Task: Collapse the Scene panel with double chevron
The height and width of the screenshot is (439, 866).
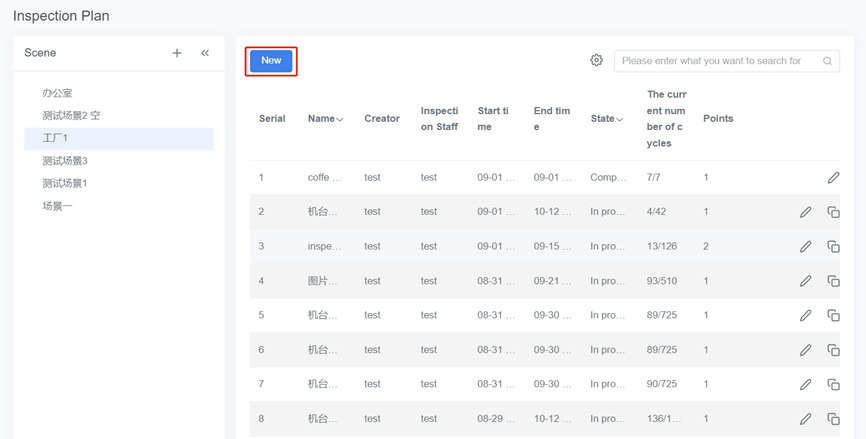Action: click(x=205, y=53)
